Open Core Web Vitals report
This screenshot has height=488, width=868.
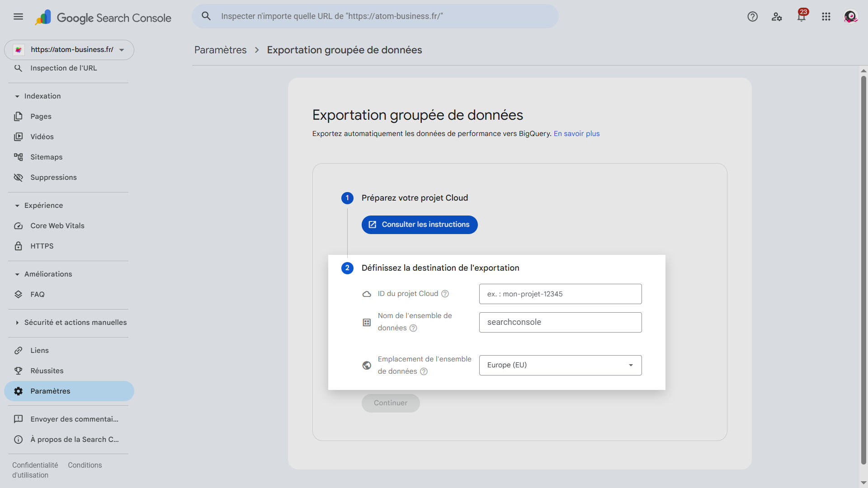pyautogui.click(x=57, y=226)
